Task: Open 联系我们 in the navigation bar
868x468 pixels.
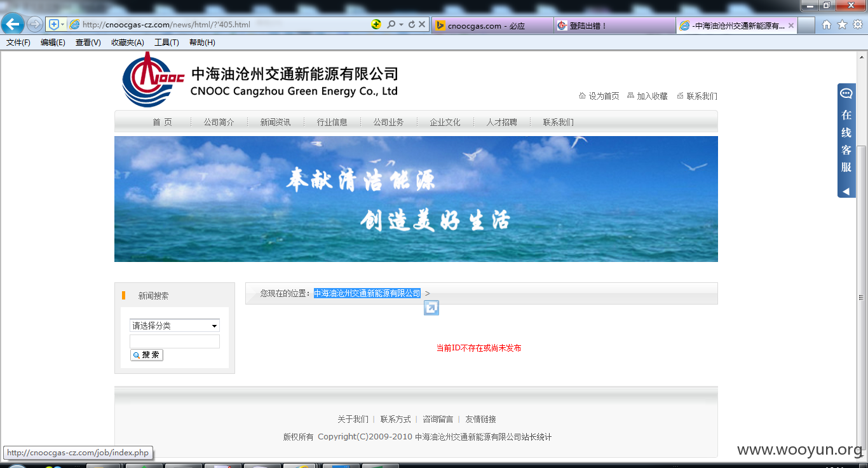Action: tap(558, 122)
